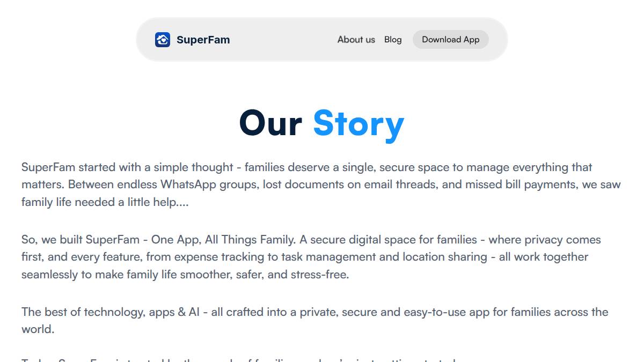Click the SuperFam house logo icon

pyautogui.click(x=163, y=40)
